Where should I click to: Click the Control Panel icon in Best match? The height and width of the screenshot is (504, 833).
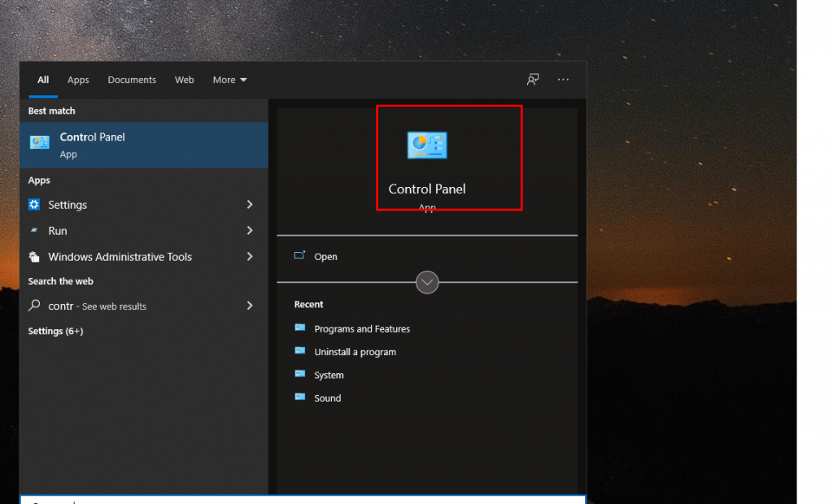tap(39, 143)
